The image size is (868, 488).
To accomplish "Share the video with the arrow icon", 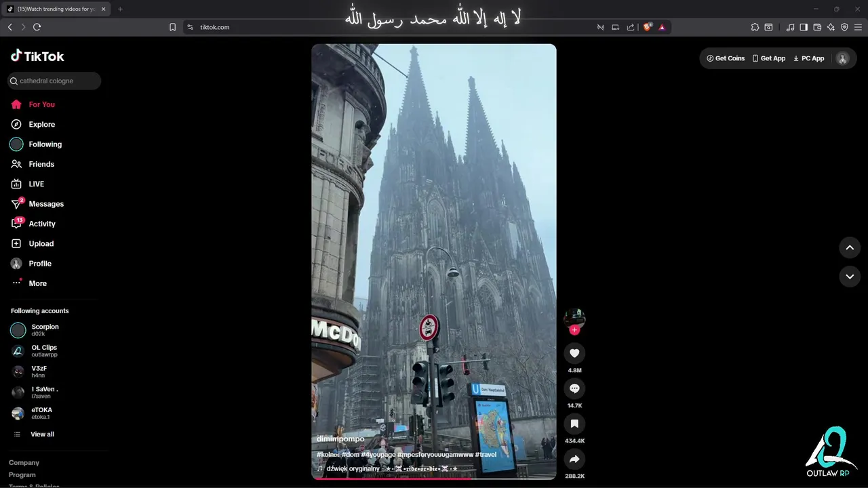I will pyautogui.click(x=574, y=459).
